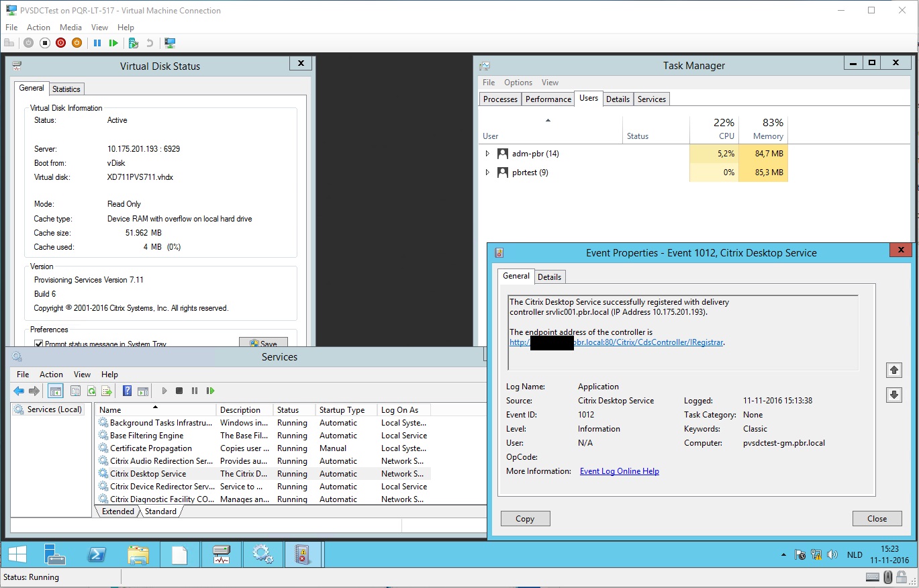The height and width of the screenshot is (588, 919).
Task: Select the Base Filtering Engine service row
Action: click(x=263, y=436)
